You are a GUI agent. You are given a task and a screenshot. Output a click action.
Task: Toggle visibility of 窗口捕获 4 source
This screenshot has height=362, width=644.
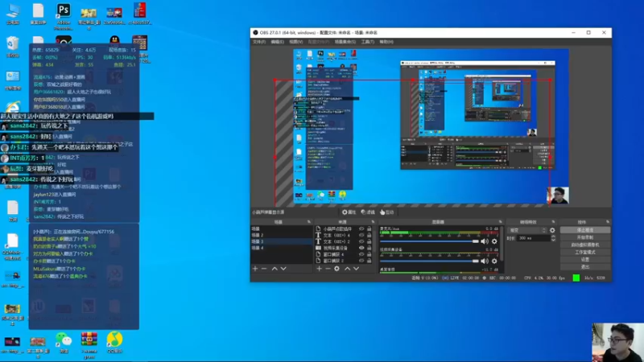[x=361, y=254]
